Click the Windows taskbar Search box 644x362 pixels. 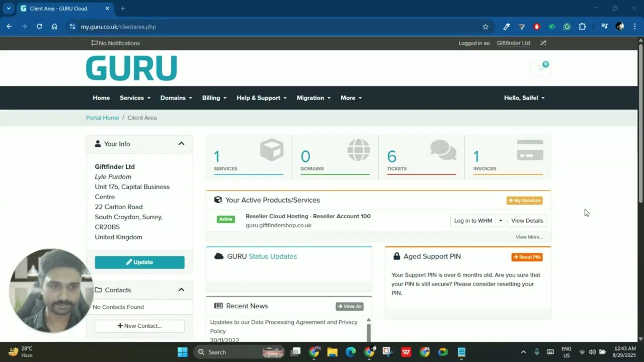point(239,352)
